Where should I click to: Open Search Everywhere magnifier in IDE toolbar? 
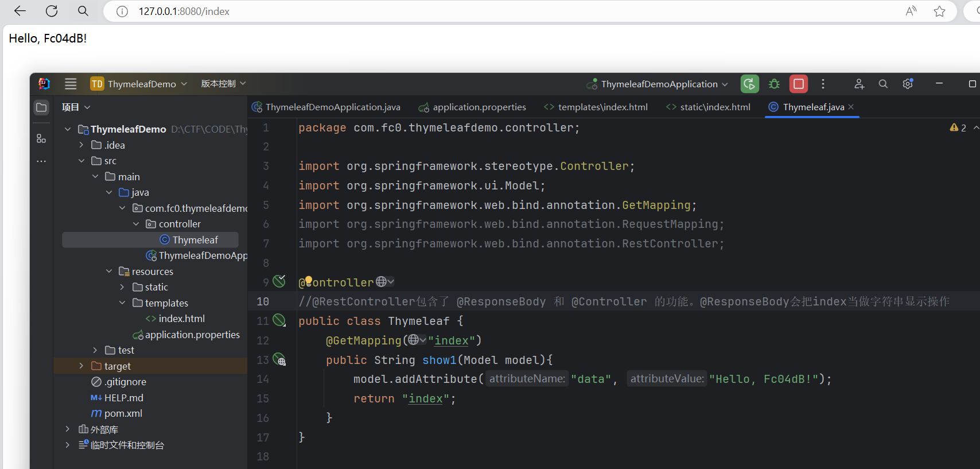(x=883, y=84)
